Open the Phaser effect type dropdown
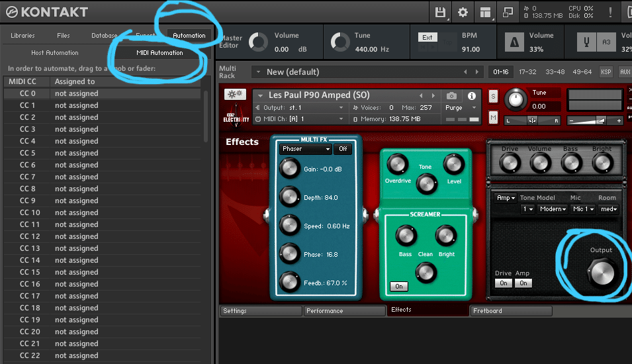Screen dimensions: 632x364 point(305,149)
